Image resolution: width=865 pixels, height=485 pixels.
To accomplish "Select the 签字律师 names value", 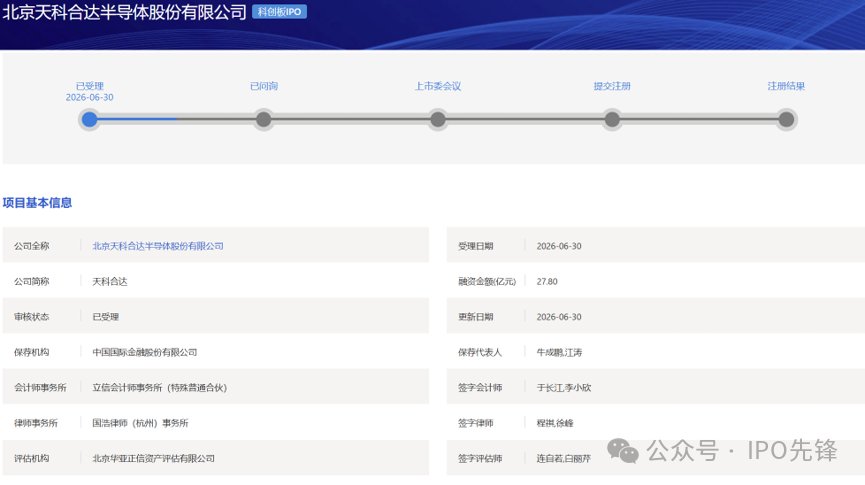I will coord(555,423).
